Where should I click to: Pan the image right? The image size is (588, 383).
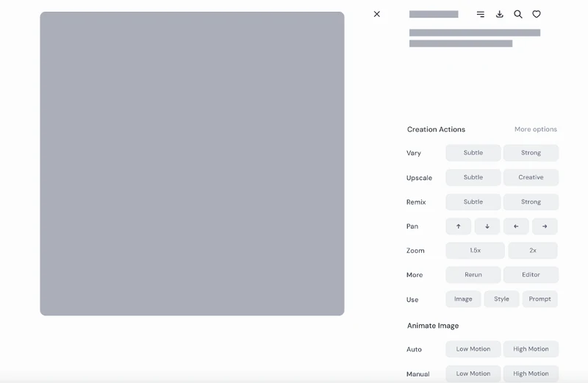545,226
